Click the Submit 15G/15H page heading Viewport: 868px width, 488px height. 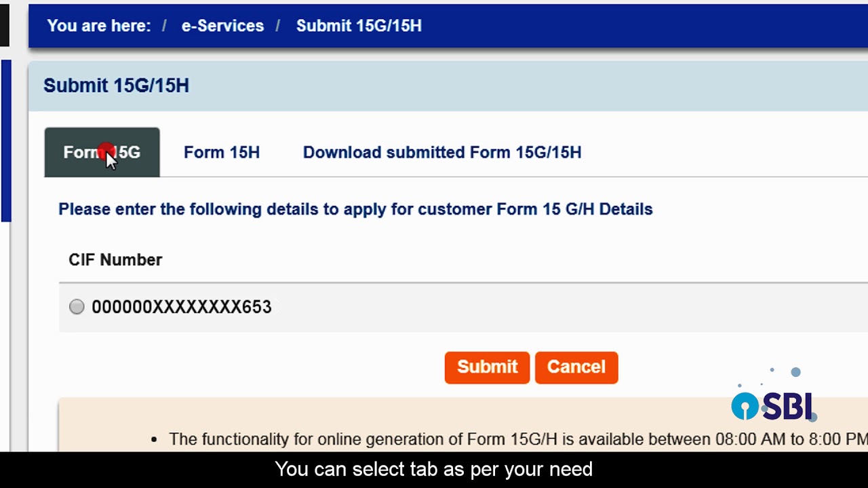point(116,86)
